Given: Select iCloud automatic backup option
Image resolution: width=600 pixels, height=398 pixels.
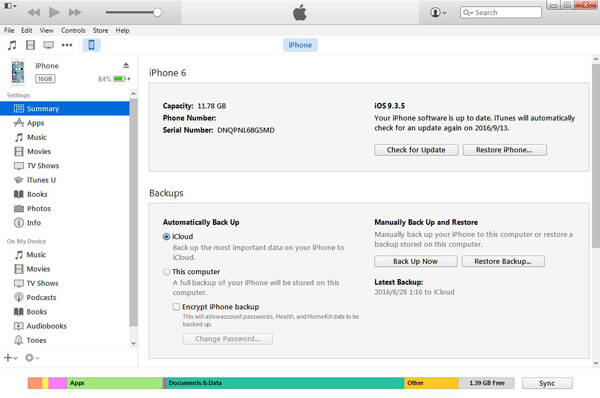Looking at the screenshot, I should 166,237.
